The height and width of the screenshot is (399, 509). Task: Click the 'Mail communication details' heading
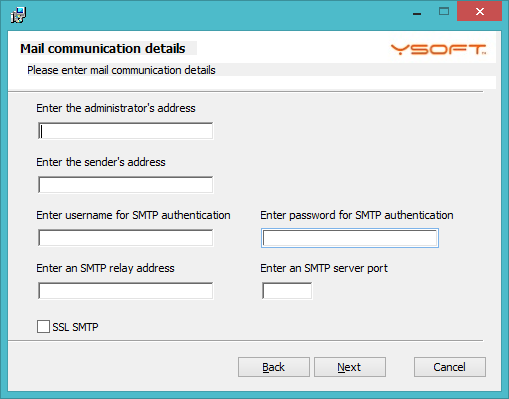(x=103, y=49)
